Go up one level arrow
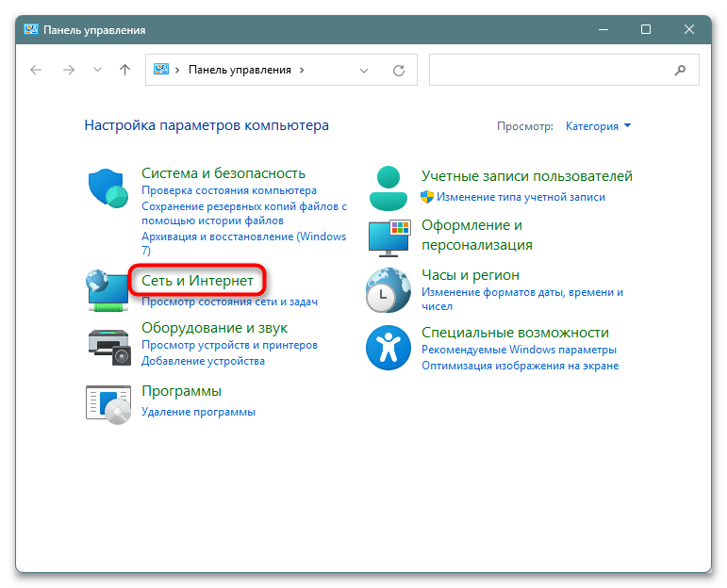The height and width of the screenshot is (588, 727). click(124, 70)
